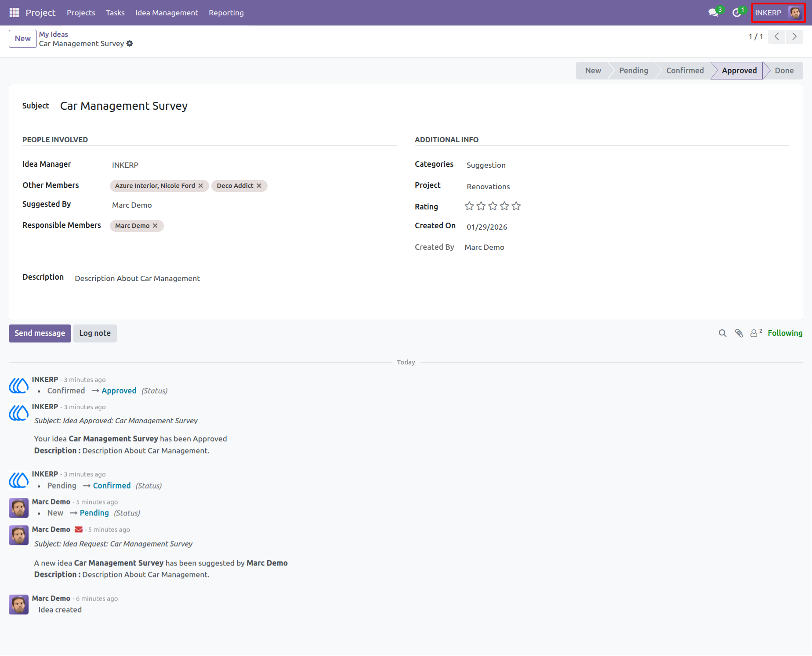The height and width of the screenshot is (656, 812).
Task: Click the New record button
Action: [23, 39]
